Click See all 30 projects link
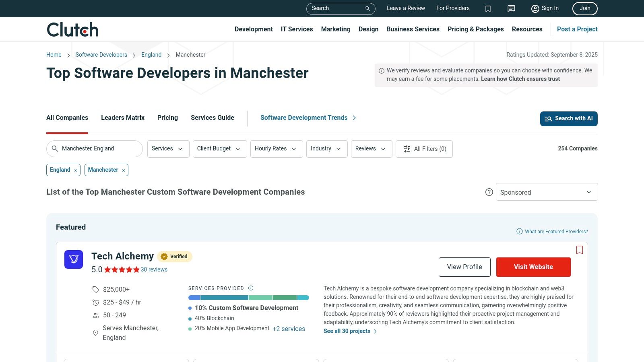 click(350, 331)
